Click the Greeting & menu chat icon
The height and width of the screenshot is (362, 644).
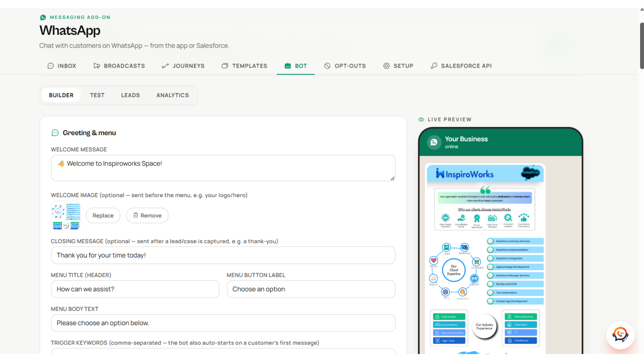[55, 133]
